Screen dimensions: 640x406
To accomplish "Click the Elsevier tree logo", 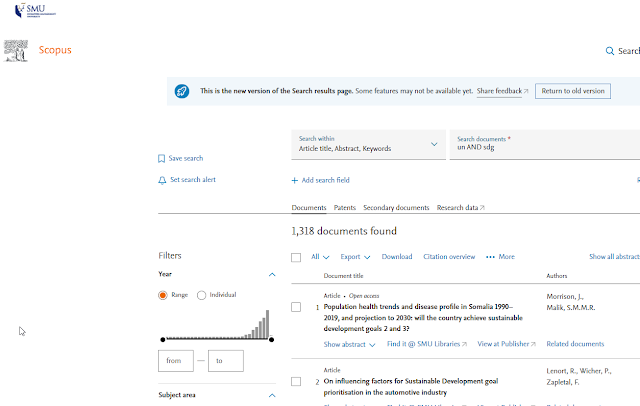I will 16,51.
